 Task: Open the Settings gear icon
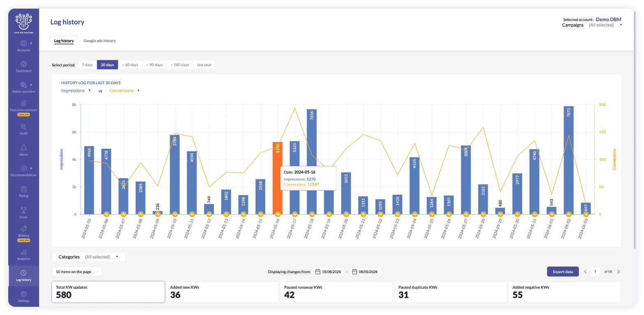23,294
